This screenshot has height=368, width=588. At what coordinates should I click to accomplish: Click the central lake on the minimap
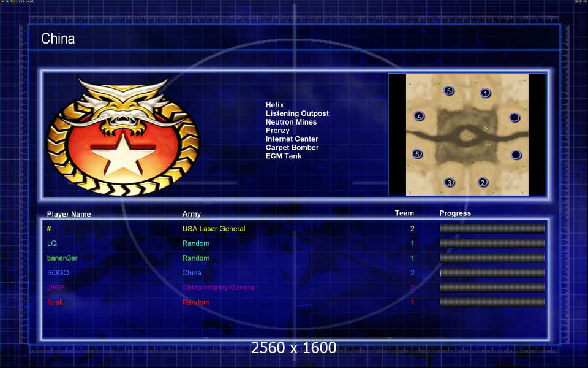coord(467,136)
